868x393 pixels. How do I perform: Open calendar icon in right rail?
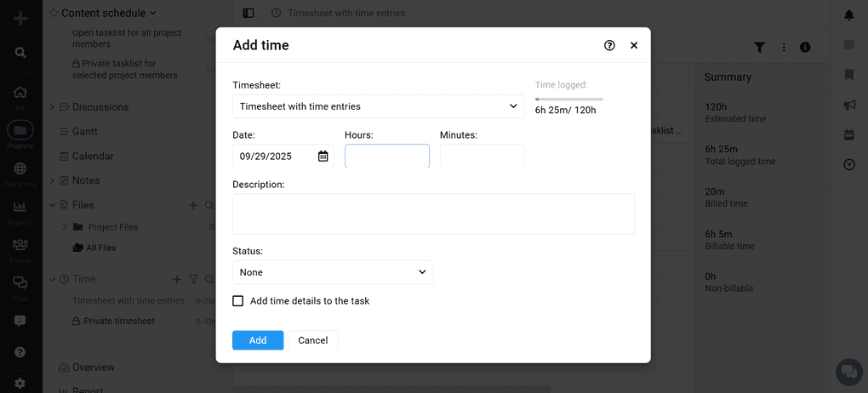pyautogui.click(x=849, y=134)
